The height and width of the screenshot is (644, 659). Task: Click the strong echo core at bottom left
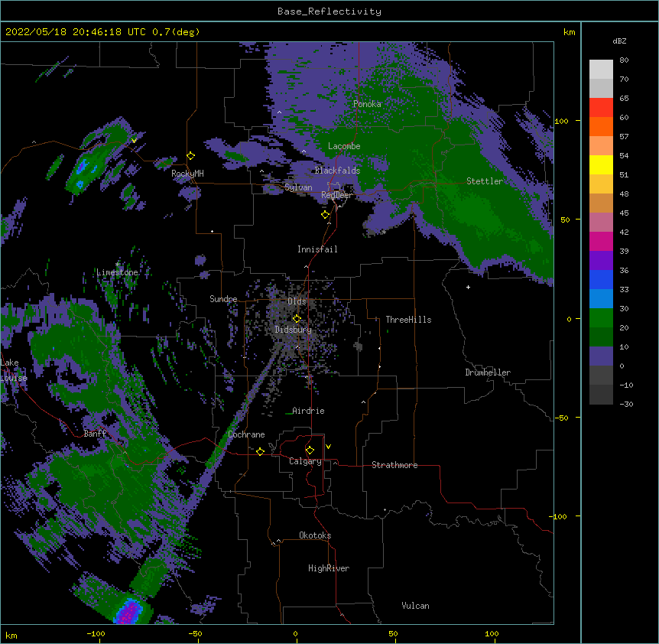click(130, 612)
